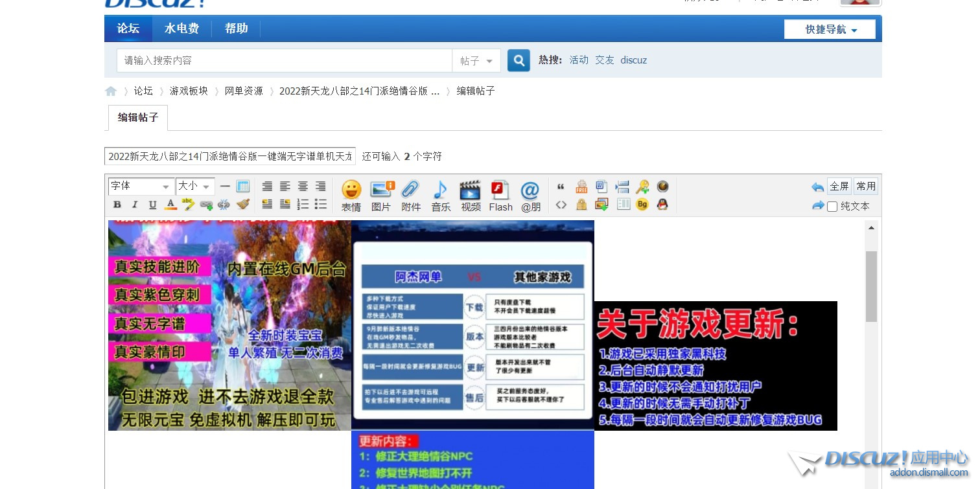Insert music via 音乐 icon
Viewport: 980px width, 489px height.
coord(441,196)
